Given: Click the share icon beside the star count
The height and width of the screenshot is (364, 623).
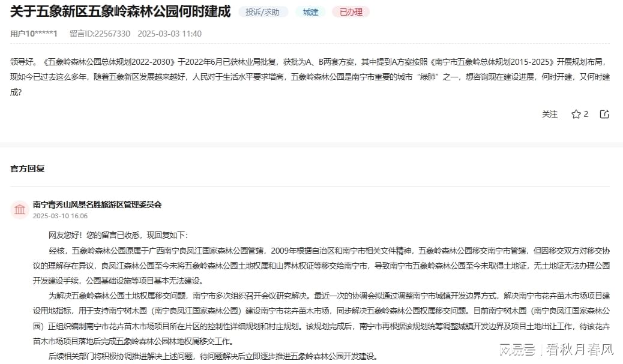Looking at the screenshot, I should 604,115.
